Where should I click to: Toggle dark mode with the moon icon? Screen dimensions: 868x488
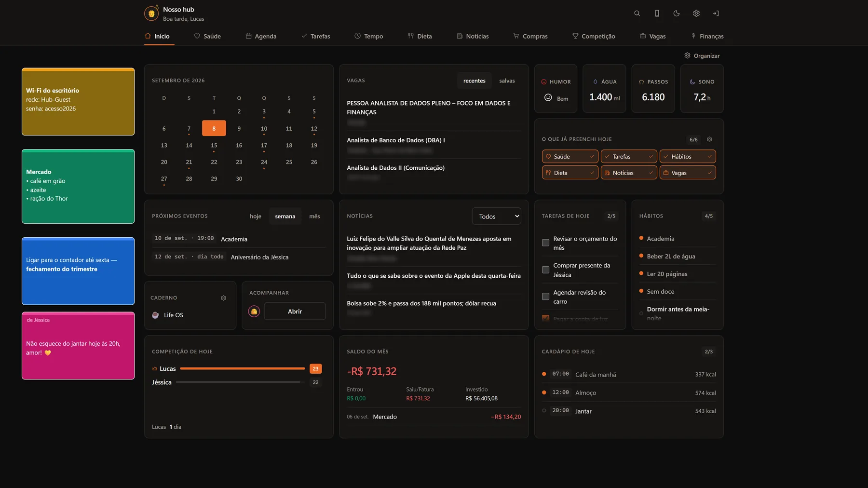677,14
